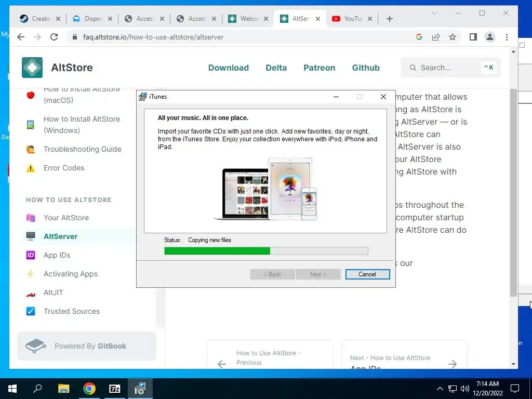Viewport: 532px width, 399px height.
Task: Click the AltStore logo icon in header
Action: (x=32, y=68)
